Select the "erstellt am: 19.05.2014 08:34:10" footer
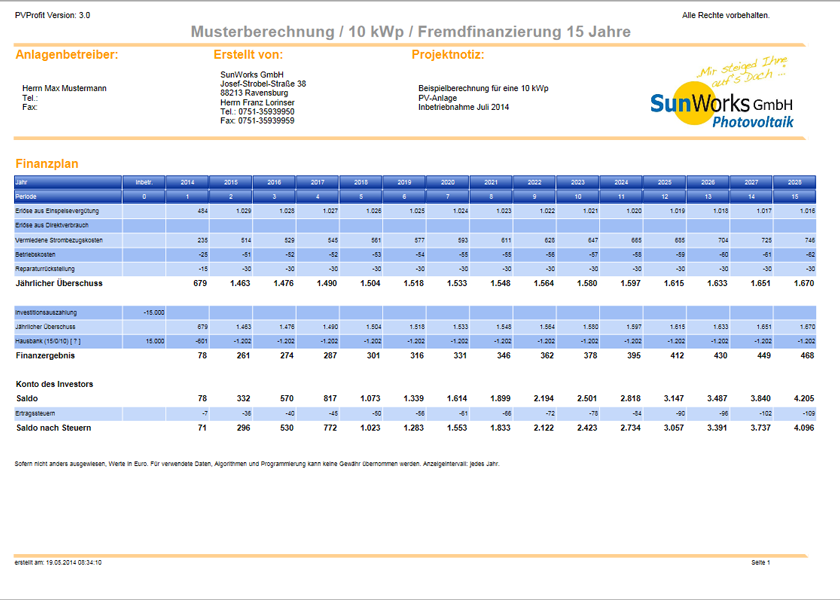The width and height of the screenshot is (840, 600). [58, 563]
